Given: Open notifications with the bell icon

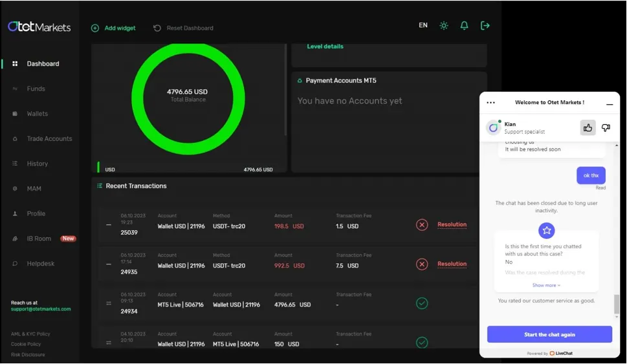Looking at the screenshot, I should point(464,26).
